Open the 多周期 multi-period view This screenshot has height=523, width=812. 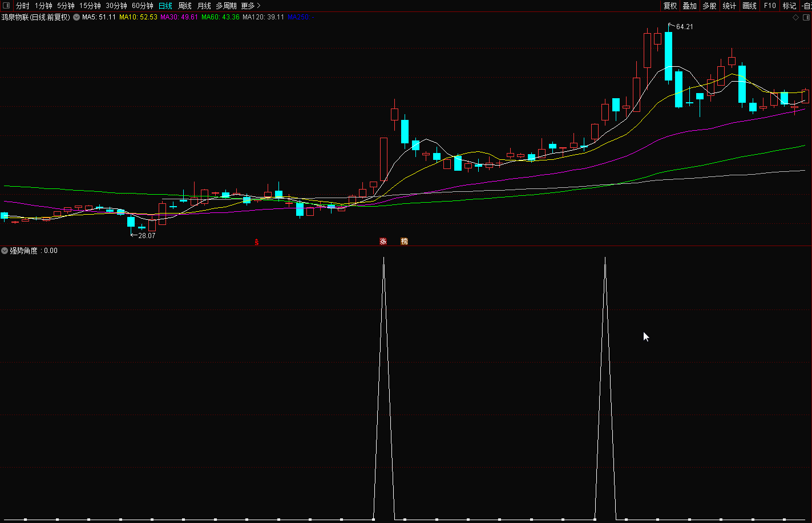[x=226, y=6]
